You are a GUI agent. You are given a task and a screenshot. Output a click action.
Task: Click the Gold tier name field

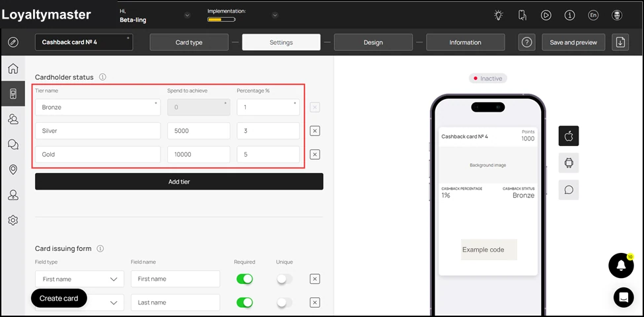pyautogui.click(x=98, y=155)
